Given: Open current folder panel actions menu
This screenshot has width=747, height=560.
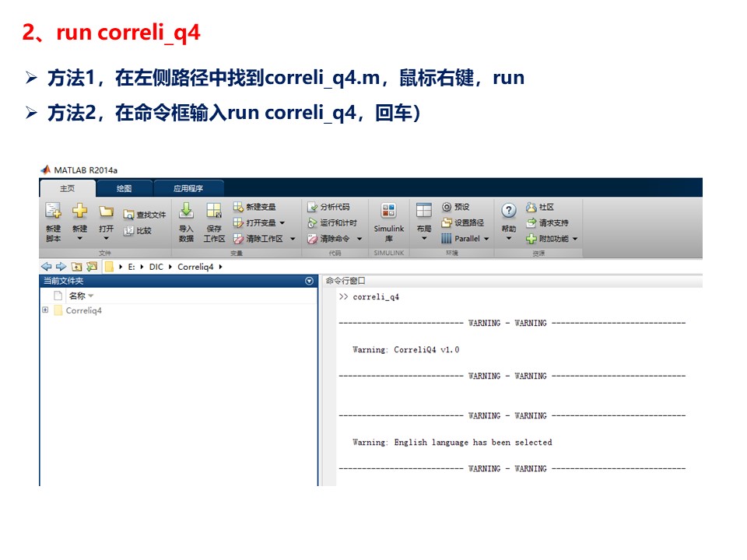Looking at the screenshot, I should click(x=309, y=281).
